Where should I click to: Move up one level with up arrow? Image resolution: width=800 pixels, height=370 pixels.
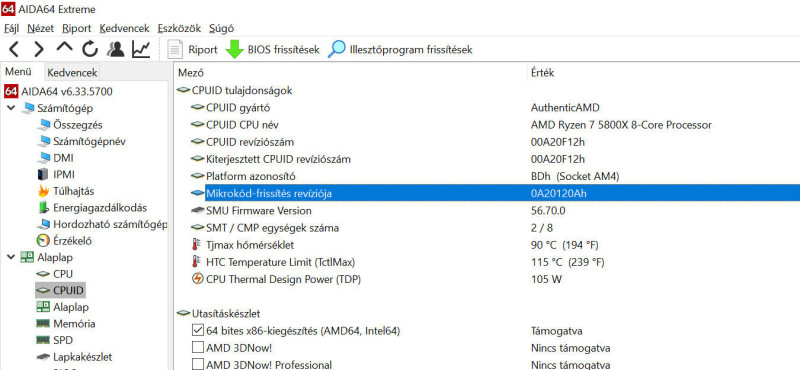(64, 48)
